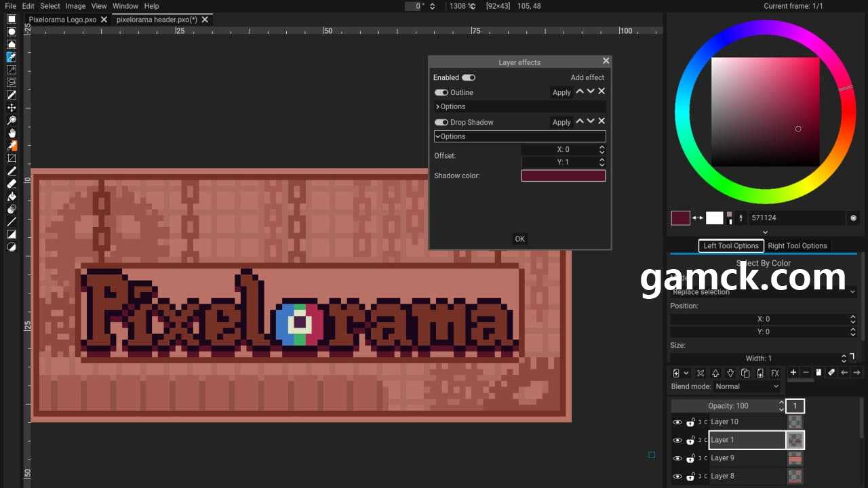Select the Eraser tool
This screenshot has width=868, height=488.
click(x=12, y=184)
